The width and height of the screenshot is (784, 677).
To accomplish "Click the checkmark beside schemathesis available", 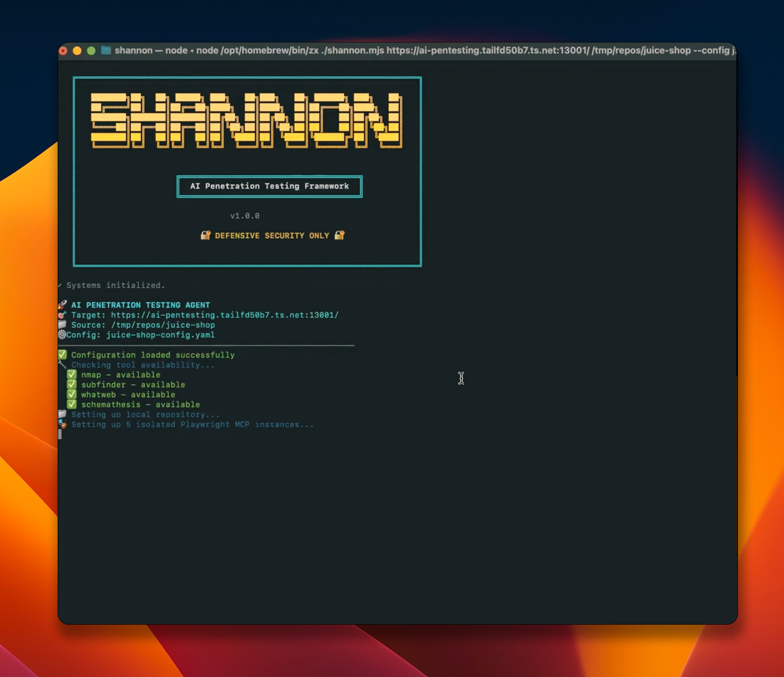I will click(72, 404).
